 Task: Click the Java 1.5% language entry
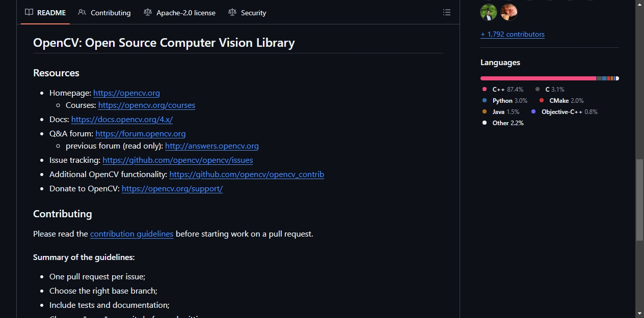(500, 112)
